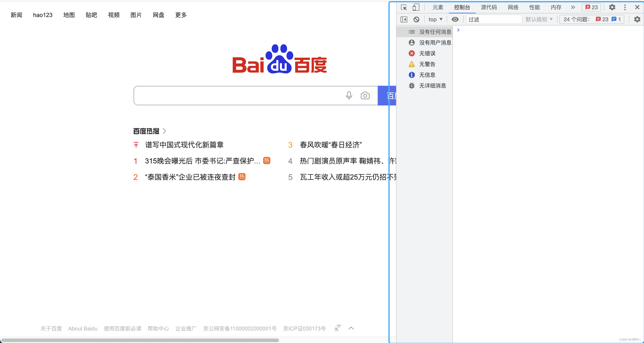The width and height of the screenshot is (644, 343).
Task: Open the 24 issues summary button
Action: [592, 19]
